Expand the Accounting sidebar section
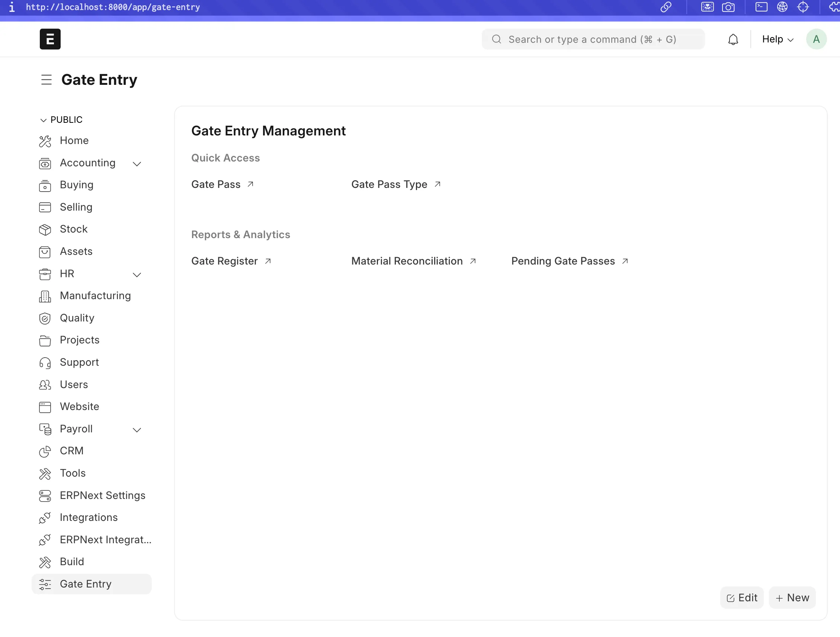 137,164
